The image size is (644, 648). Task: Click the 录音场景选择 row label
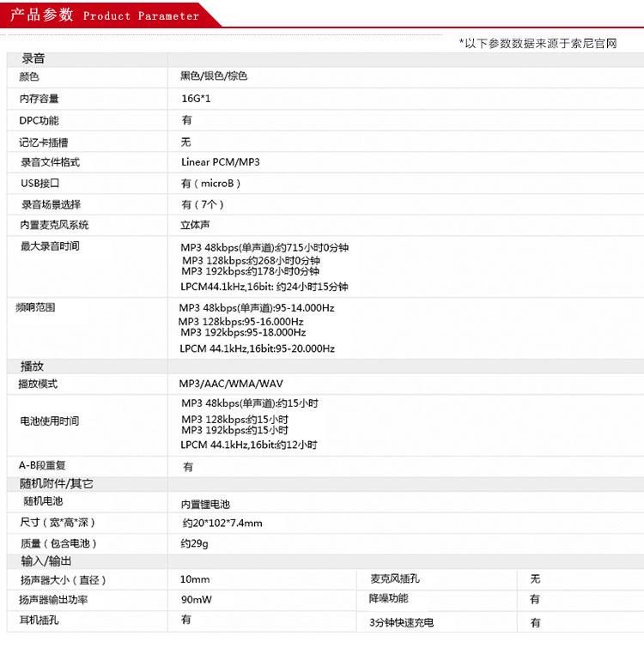(51, 205)
